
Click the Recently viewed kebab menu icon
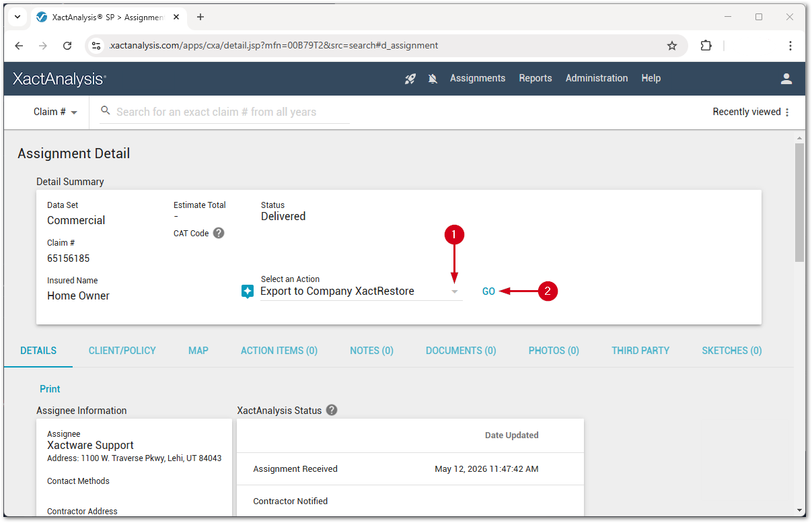[x=787, y=112]
